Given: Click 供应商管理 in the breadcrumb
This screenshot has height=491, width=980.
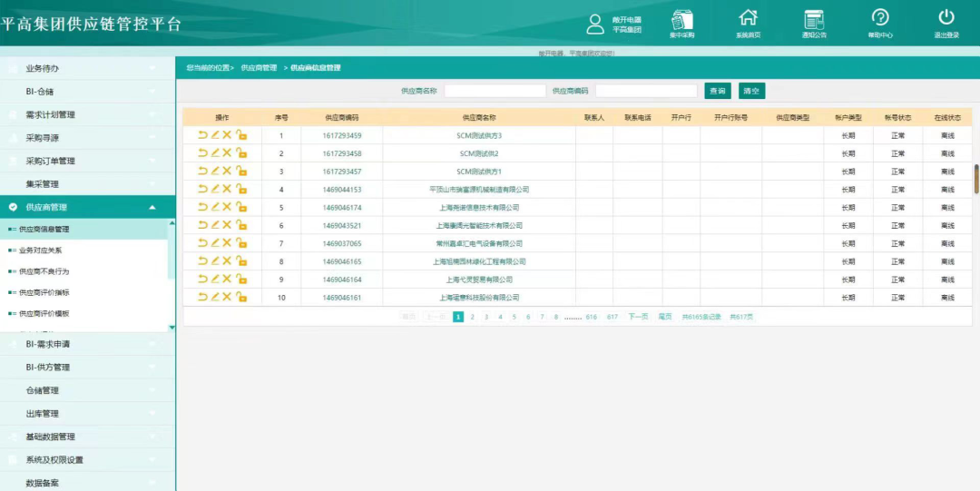Looking at the screenshot, I should [x=259, y=67].
